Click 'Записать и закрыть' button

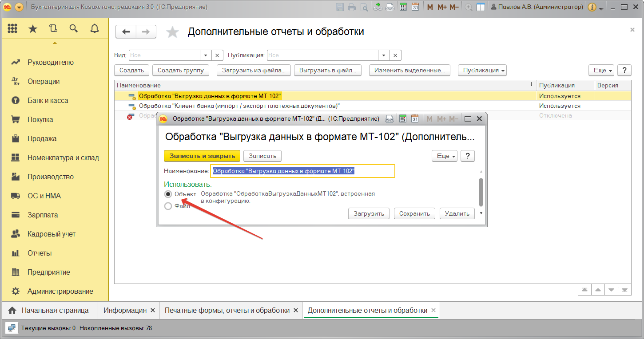click(x=202, y=156)
